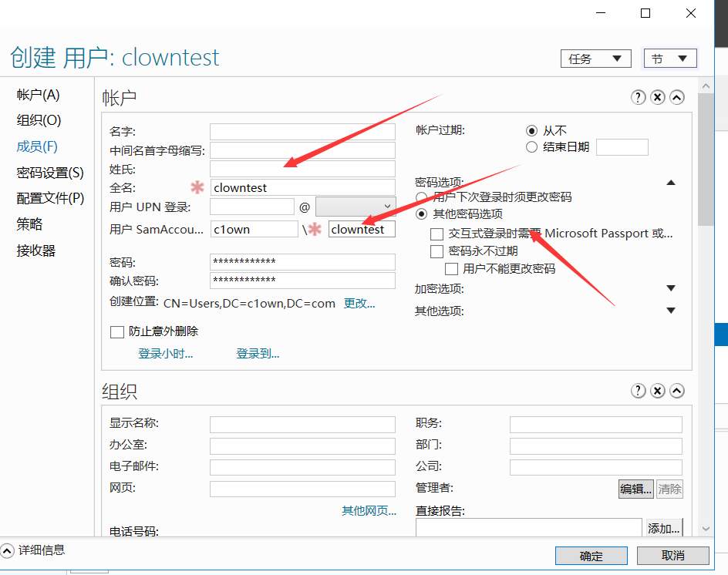Image resolution: width=728 pixels, height=575 pixels.
Task: Click the help icon in the 帐户 section
Action: 638,97
